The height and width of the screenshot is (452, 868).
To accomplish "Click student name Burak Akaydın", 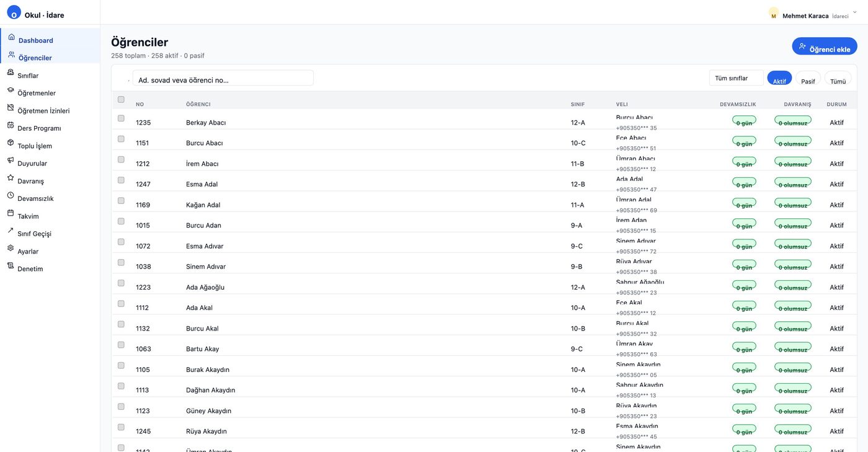I will click(208, 370).
